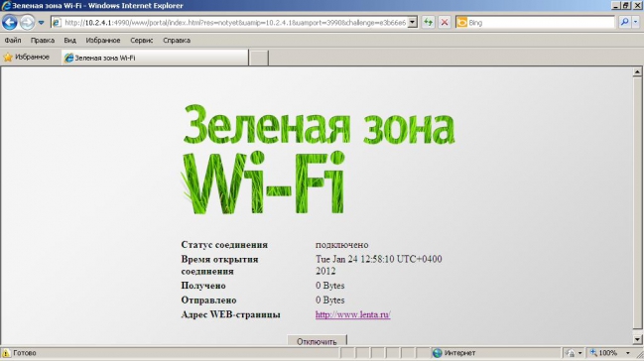
Task: Expand the zoom level dropdown arrow
Action: (627, 353)
